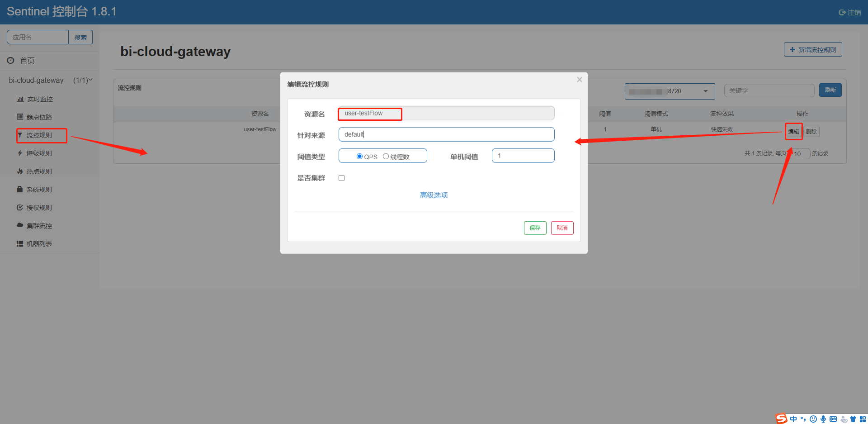Click the funnel icon for 流控规则
Viewport: 868px width, 424px height.
coord(20,135)
